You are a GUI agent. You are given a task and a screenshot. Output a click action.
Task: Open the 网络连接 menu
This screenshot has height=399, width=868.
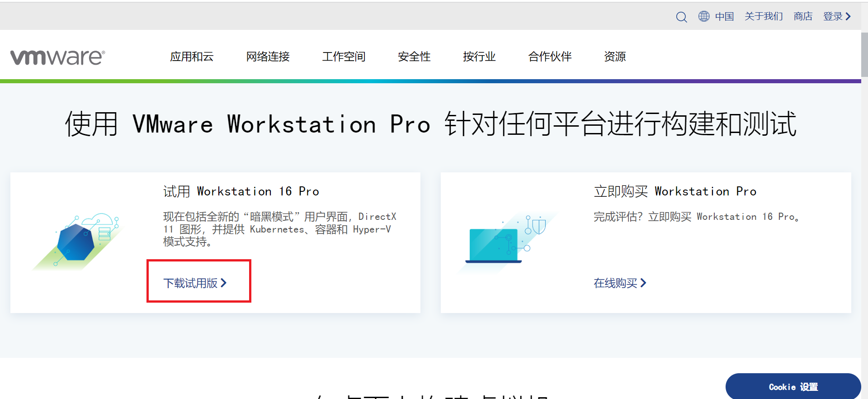[x=268, y=57]
